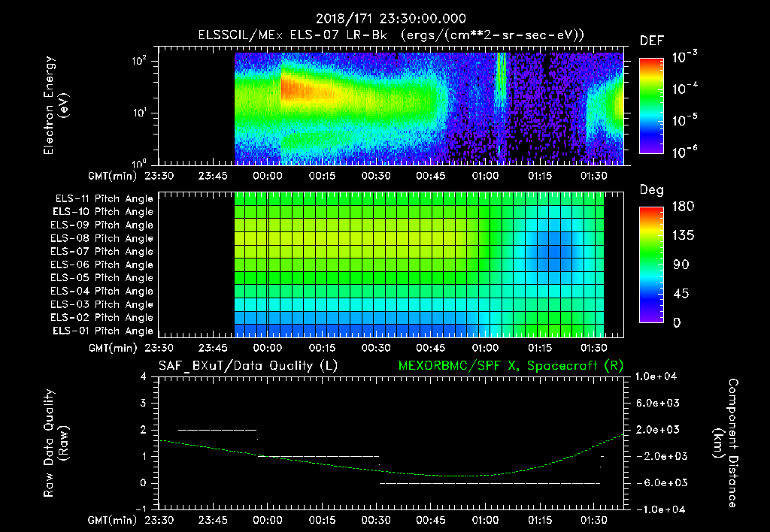The width and height of the screenshot is (770, 532).
Task: Click the data quality line at level 0
Action: [x=490, y=483]
